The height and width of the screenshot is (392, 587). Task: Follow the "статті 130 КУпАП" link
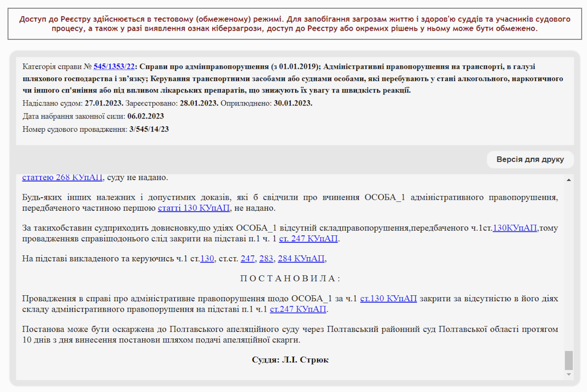194,208
